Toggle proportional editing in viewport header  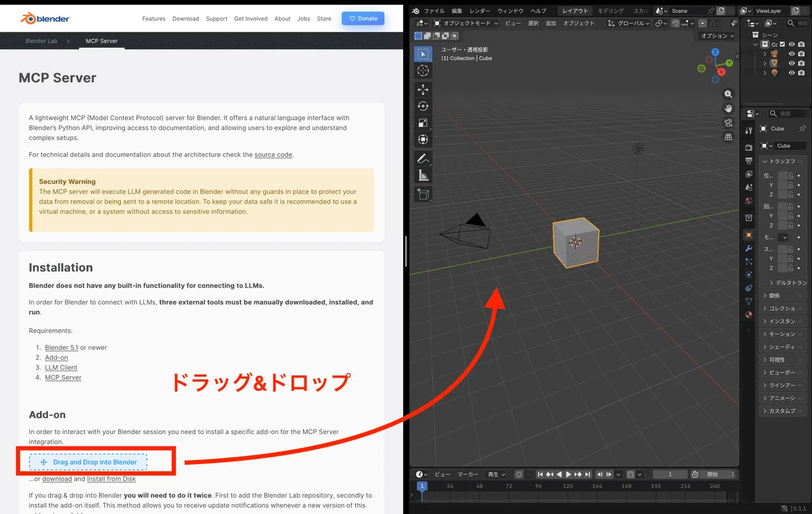click(x=702, y=23)
